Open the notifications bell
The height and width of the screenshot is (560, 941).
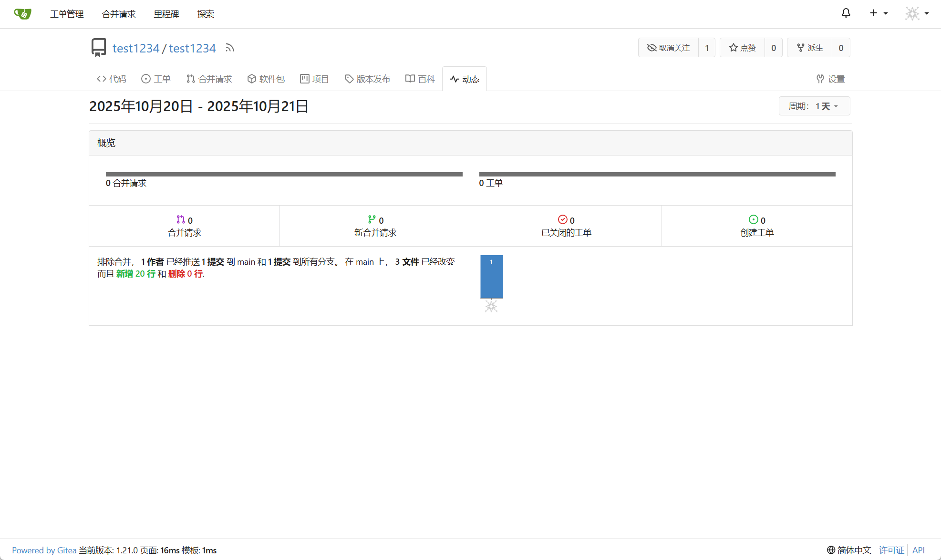[x=846, y=13]
